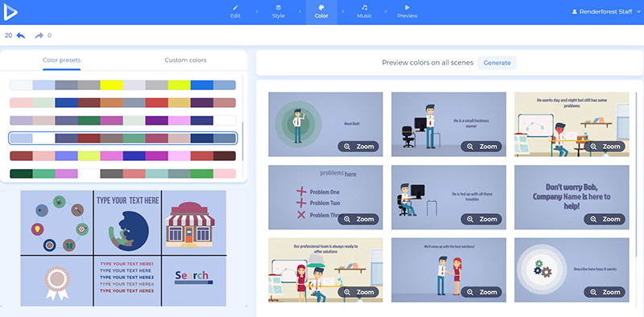Expand the Renderforest Staff account dropdown

[606, 12]
